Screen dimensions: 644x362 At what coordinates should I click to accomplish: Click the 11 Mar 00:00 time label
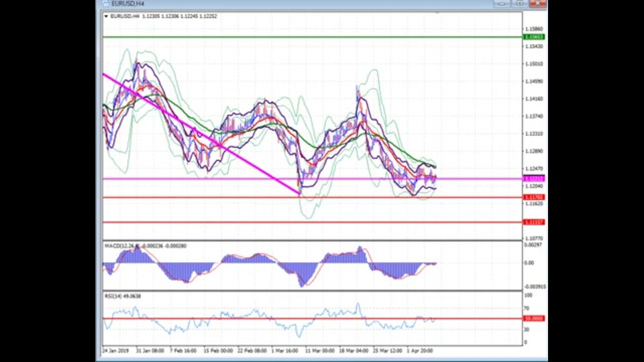[319, 351]
